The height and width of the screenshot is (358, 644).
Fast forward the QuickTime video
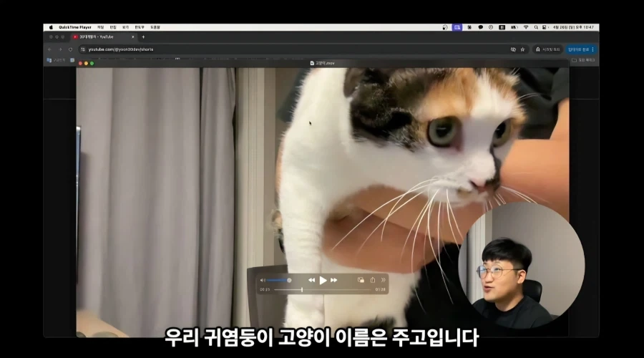(x=334, y=281)
